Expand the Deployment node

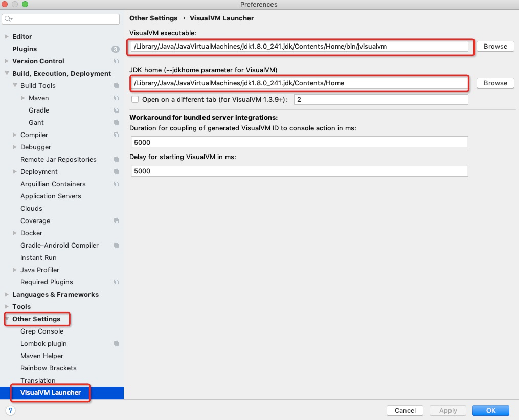point(14,171)
